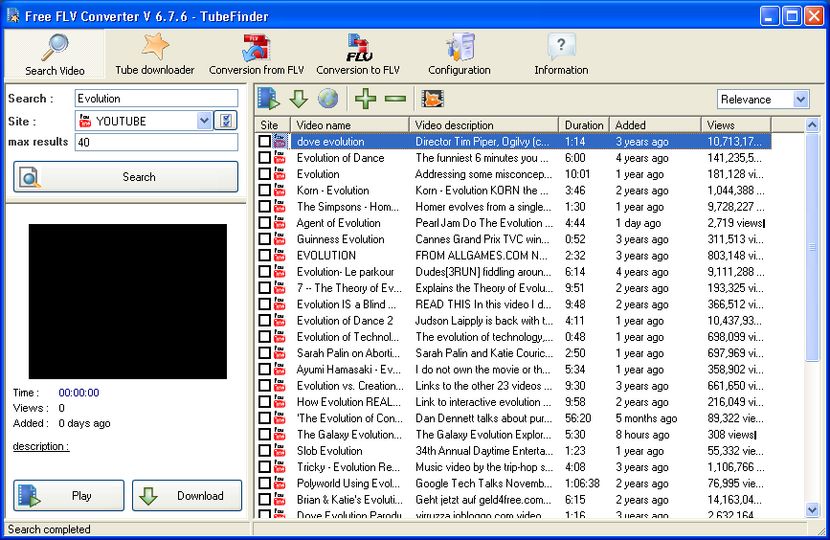Click '1:06:38' duration cell
Image resolution: width=830 pixels, height=540 pixels.
[x=582, y=483]
